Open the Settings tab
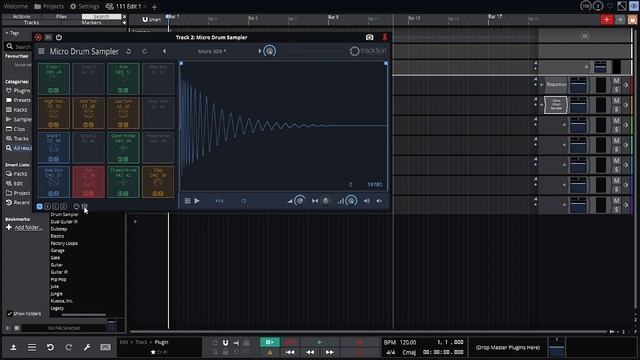Image resolution: width=640 pixels, height=360 pixels. [85, 7]
